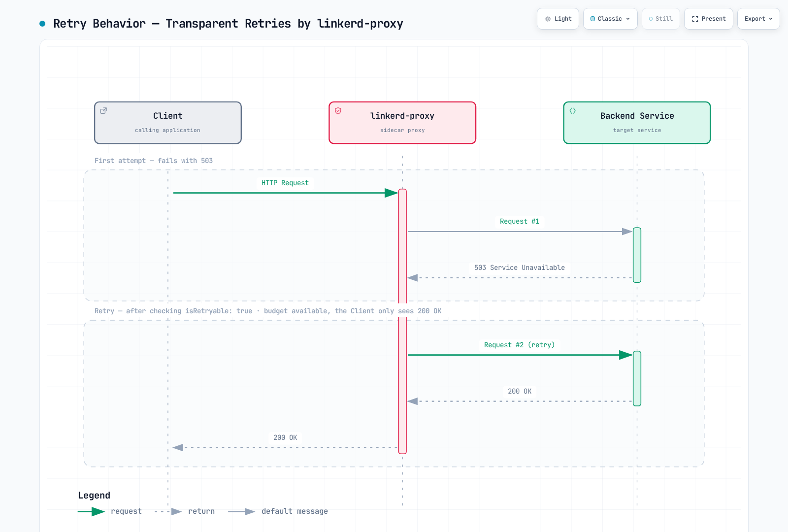Click the fullscreen brackets icon on Present
This screenshot has height=532, width=788.
(695, 19)
